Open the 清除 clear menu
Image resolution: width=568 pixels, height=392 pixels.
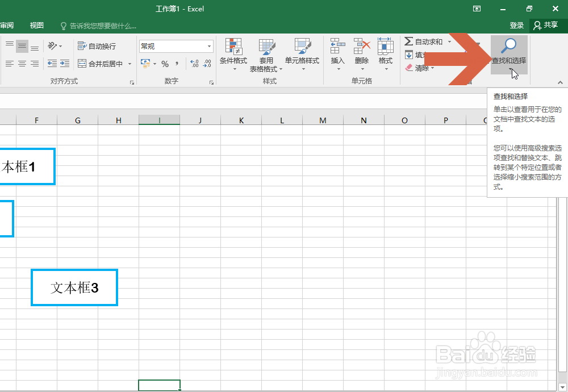point(420,68)
